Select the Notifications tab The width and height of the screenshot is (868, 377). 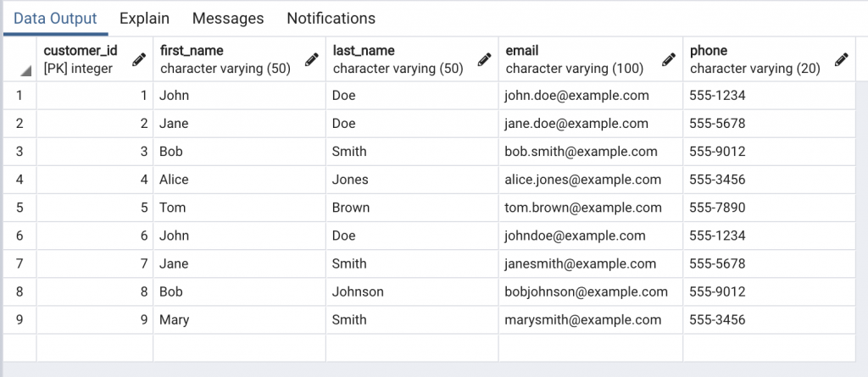pos(331,19)
